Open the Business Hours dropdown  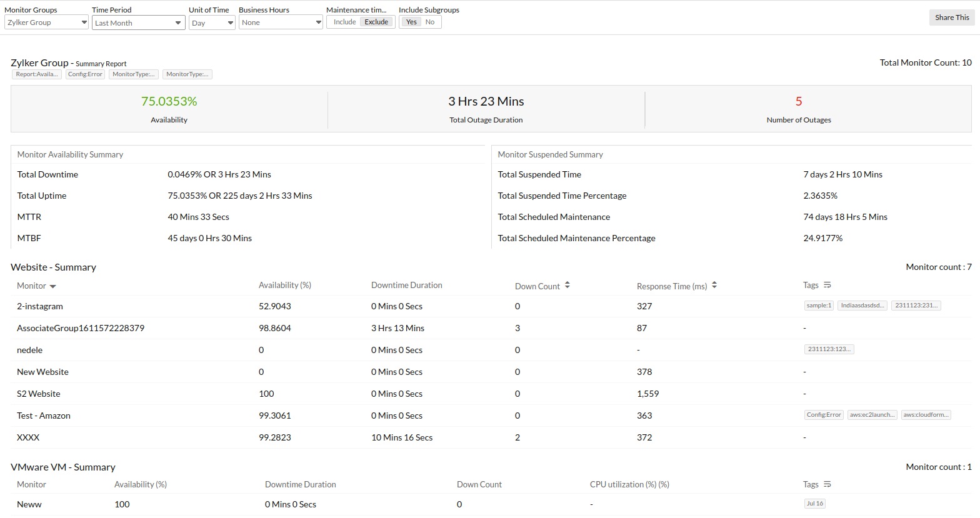click(x=281, y=22)
